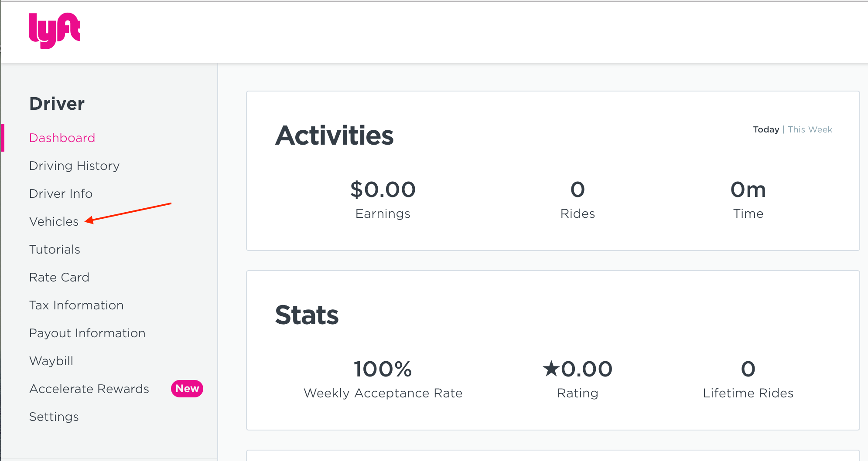
Task: Go to Driving History
Action: (74, 166)
